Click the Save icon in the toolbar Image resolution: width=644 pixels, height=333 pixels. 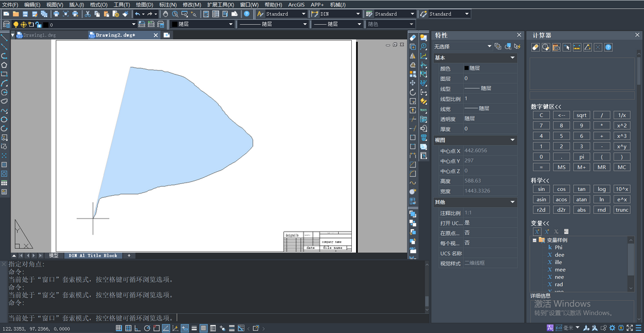(26, 14)
